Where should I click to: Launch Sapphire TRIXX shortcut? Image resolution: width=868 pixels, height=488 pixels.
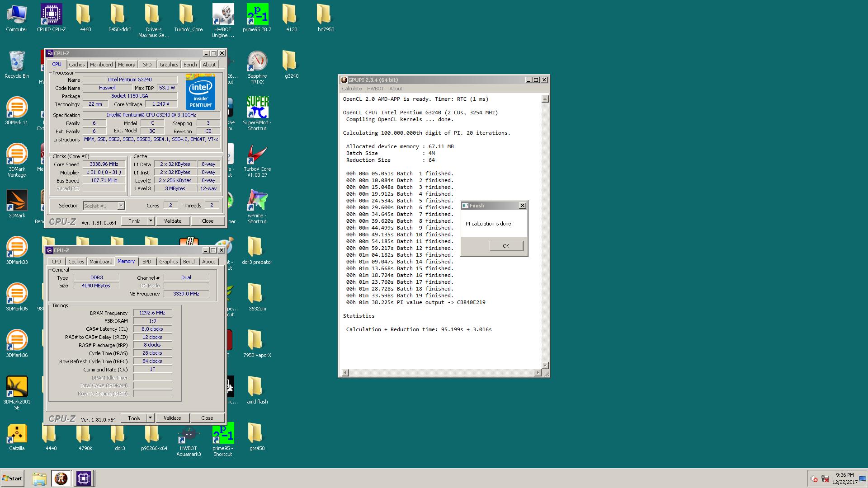257,67
